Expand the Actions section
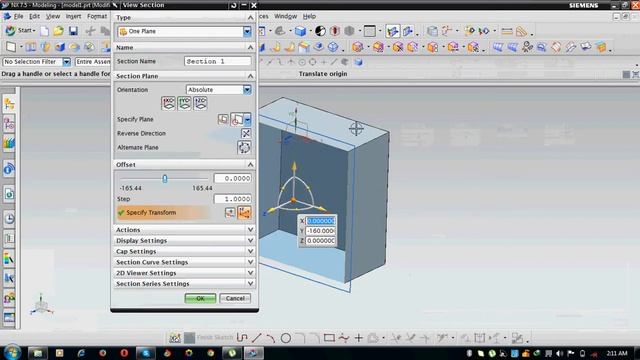The height and width of the screenshot is (360, 640). (184, 230)
